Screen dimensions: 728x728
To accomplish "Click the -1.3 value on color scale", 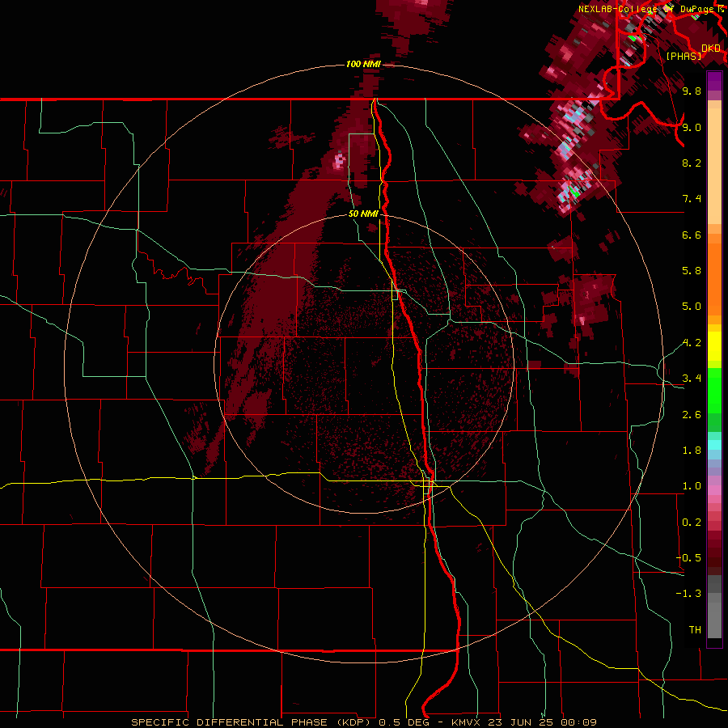I will (x=688, y=594).
